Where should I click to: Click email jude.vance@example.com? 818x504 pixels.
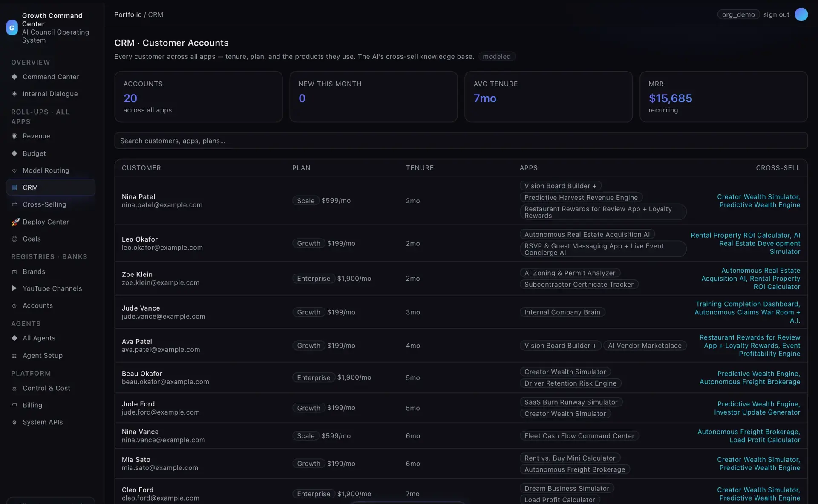point(163,316)
